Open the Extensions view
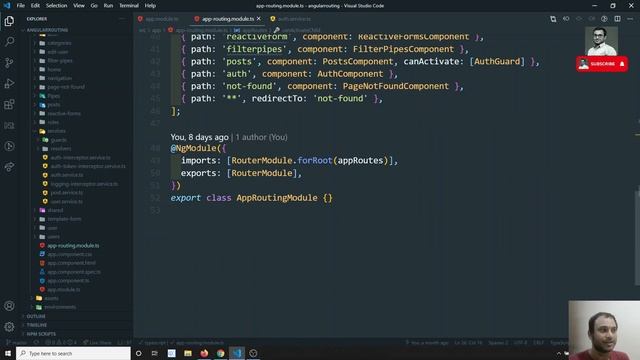This screenshot has height=360, width=640. click(x=9, y=104)
